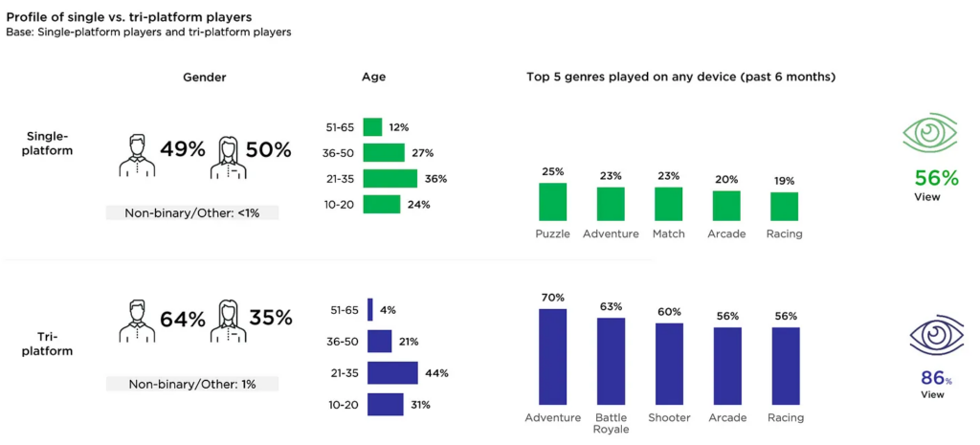Click the Non-binary/Other: <1% label box

(x=191, y=212)
